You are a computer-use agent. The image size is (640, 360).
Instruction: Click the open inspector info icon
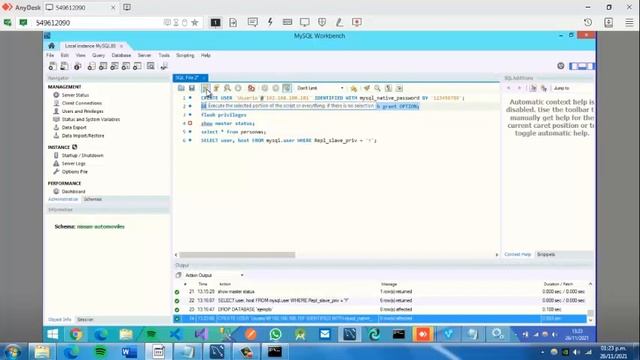point(78,66)
